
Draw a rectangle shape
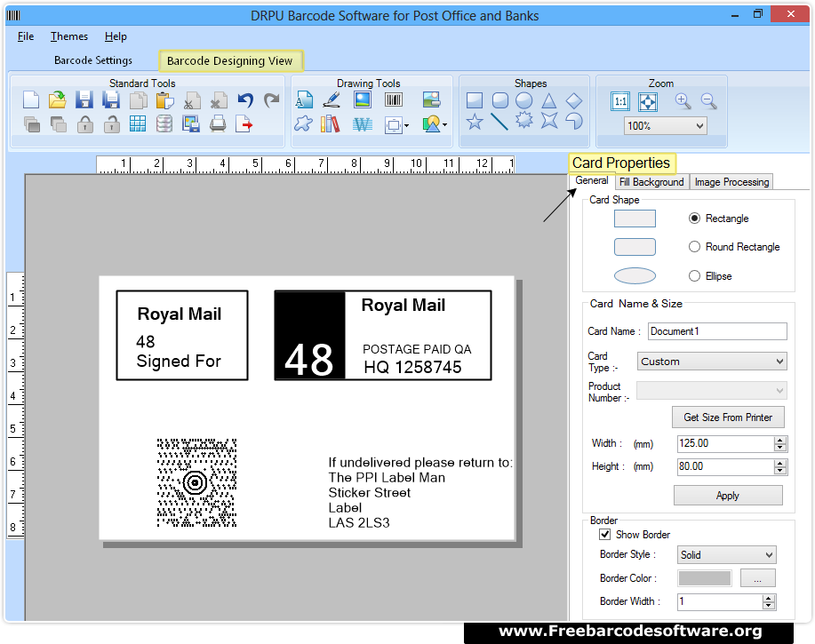tap(475, 100)
